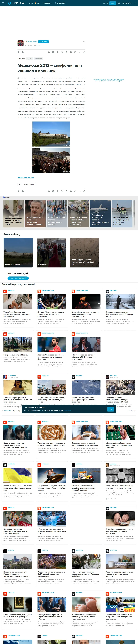Share to WhatsApp using icon below the tags
The height and width of the screenshot is (644, 138).
click(66, 191)
